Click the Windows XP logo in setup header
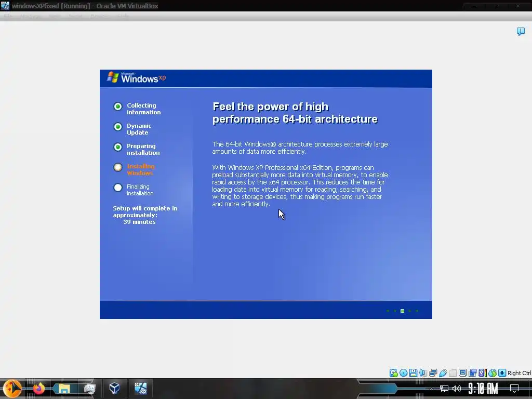532x399 pixels. [137, 78]
